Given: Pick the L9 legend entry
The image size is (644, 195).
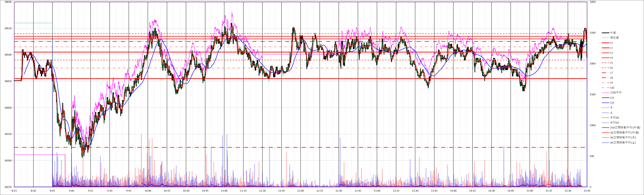Looking at the screenshot, I should click(607, 83).
